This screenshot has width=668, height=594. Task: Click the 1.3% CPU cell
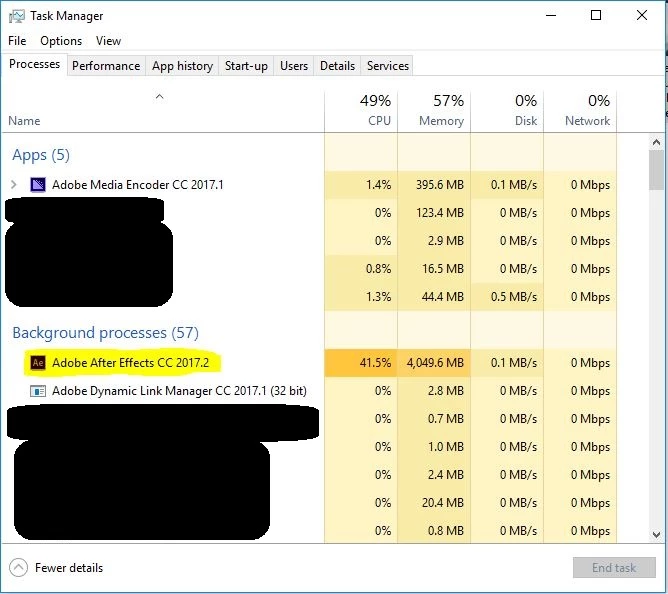pyautogui.click(x=361, y=297)
